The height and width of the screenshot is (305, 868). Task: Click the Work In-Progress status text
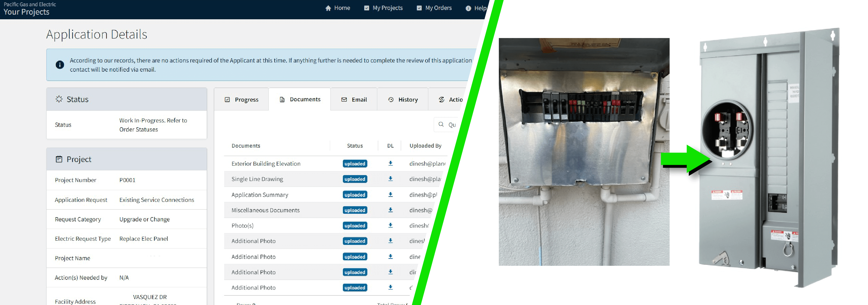(x=153, y=125)
